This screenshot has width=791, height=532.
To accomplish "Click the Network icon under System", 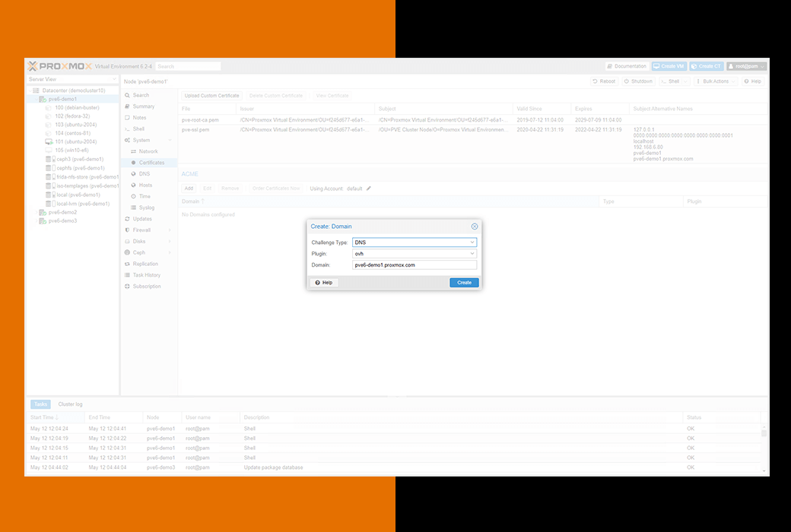I will pyautogui.click(x=134, y=151).
